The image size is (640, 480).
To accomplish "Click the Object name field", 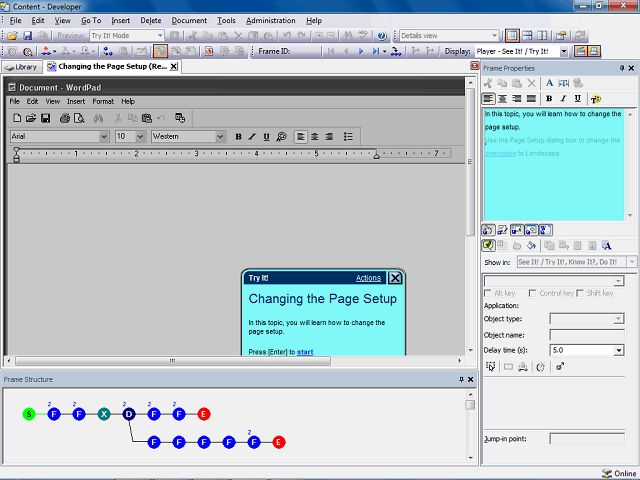I will [x=587, y=335].
